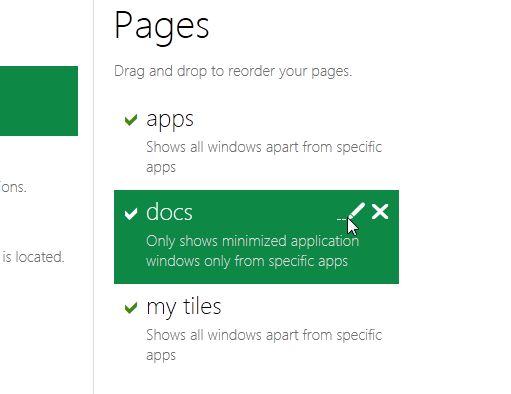511x394 pixels.
Task: Select the docs page title
Action: pyautogui.click(x=169, y=212)
